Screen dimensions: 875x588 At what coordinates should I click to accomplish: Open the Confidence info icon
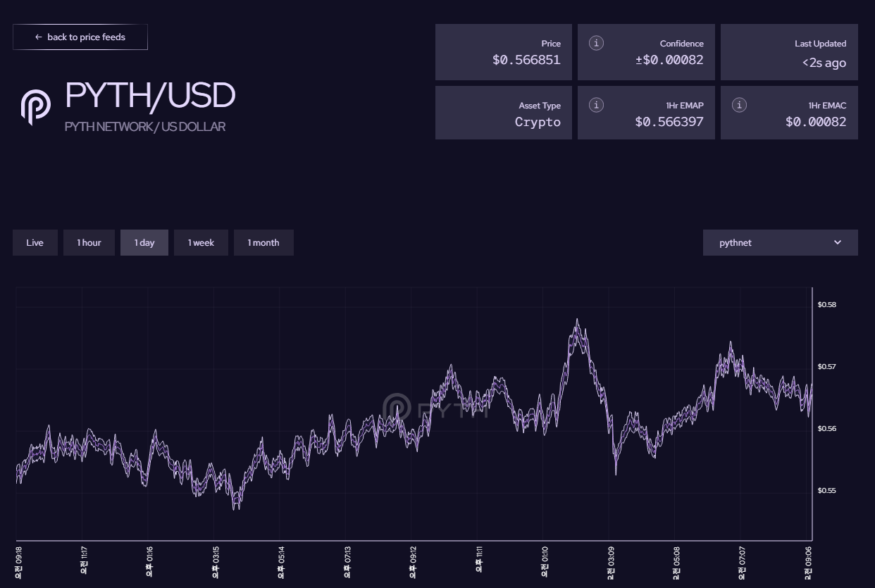click(596, 43)
